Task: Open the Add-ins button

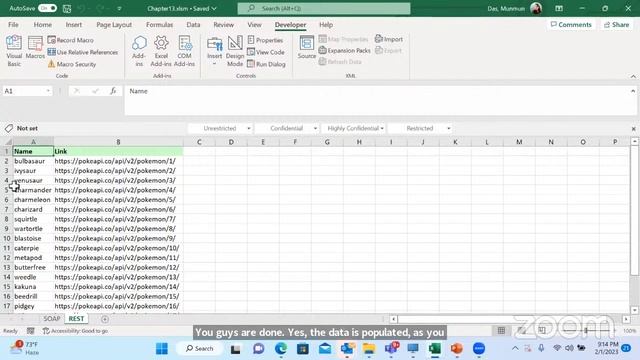Action: [x=139, y=51]
